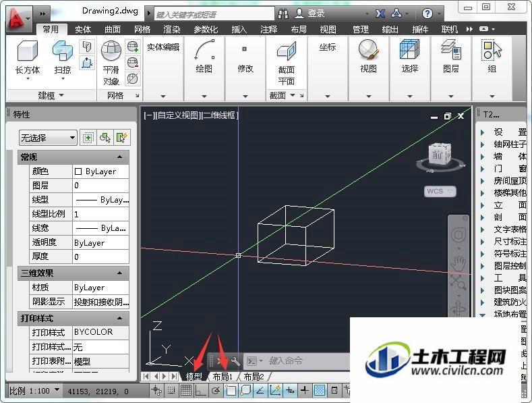
Task: Open the 无选择 selection dropdown in Properties
Action: [x=48, y=138]
